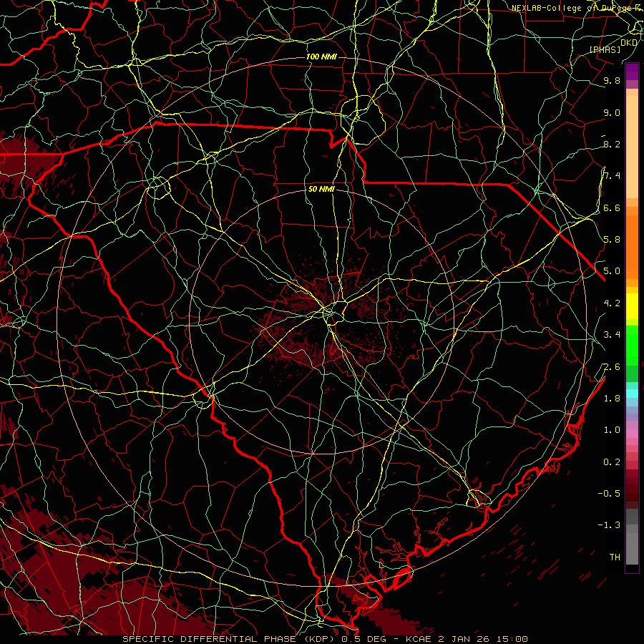Pick the pink legend color band
The height and width of the screenshot is (644, 644).
pyautogui.click(x=632, y=434)
